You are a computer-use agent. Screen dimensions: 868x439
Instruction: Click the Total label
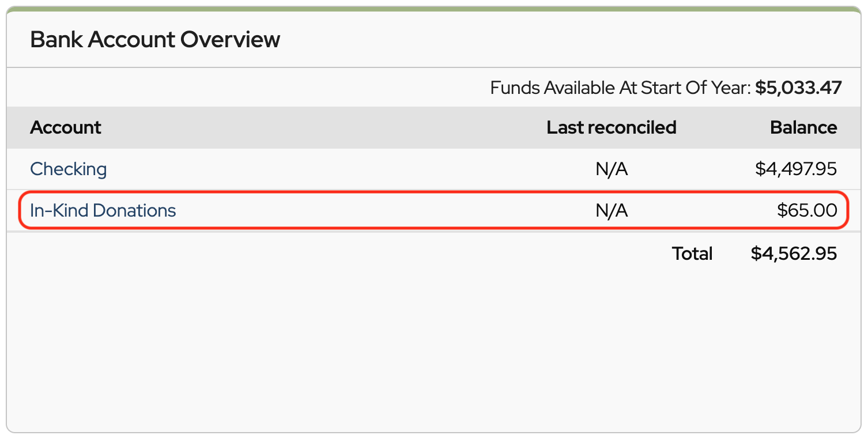pos(692,253)
